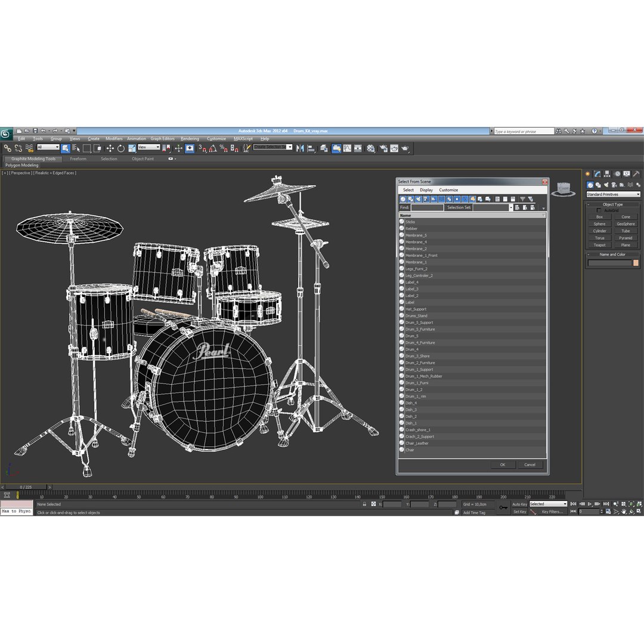Viewport: 644px width, 644px height.
Task: Click the Find input field
Action: [427, 208]
